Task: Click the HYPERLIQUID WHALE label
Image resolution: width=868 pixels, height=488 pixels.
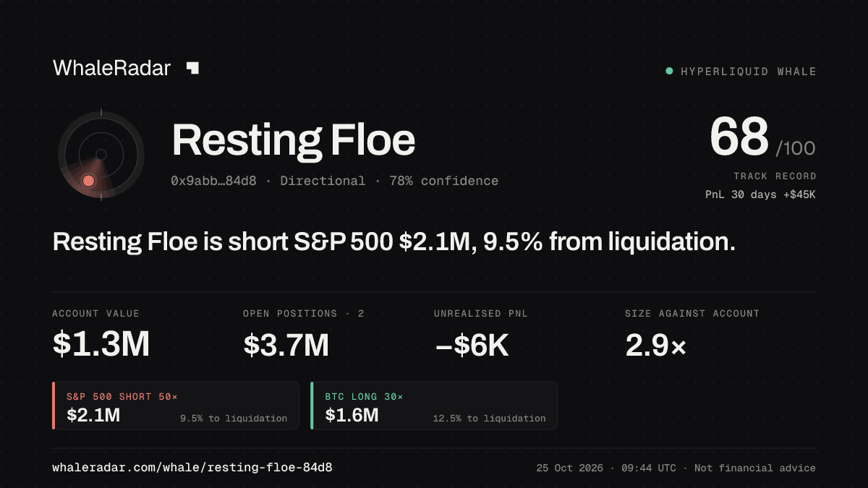Action: pyautogui.click(x=749, y=72)
